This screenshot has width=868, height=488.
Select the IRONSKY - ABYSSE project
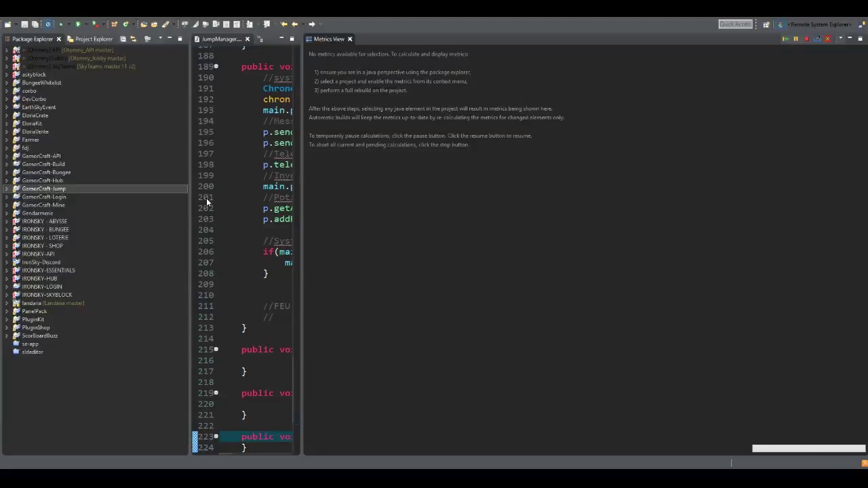pyautogui.click(x=44, y=221)
